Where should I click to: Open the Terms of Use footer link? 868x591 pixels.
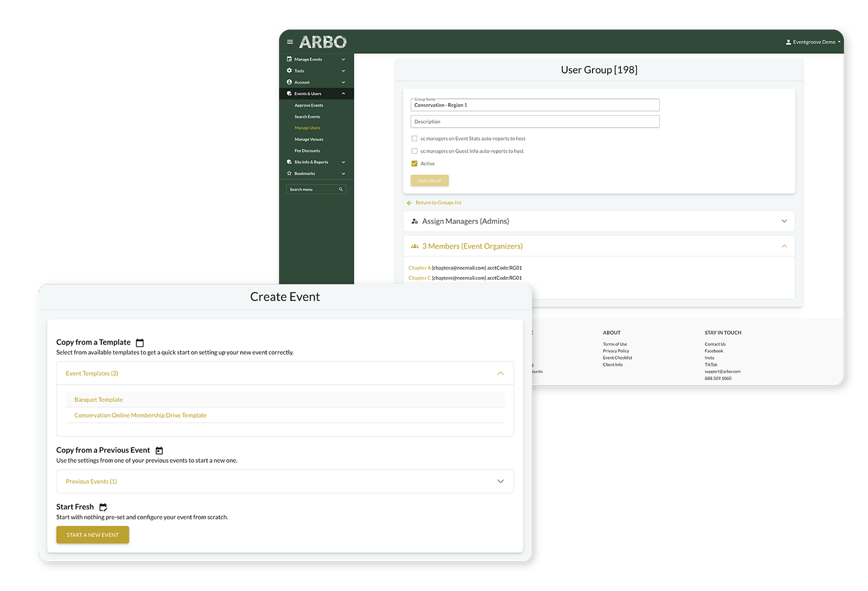tap(615, 344)
